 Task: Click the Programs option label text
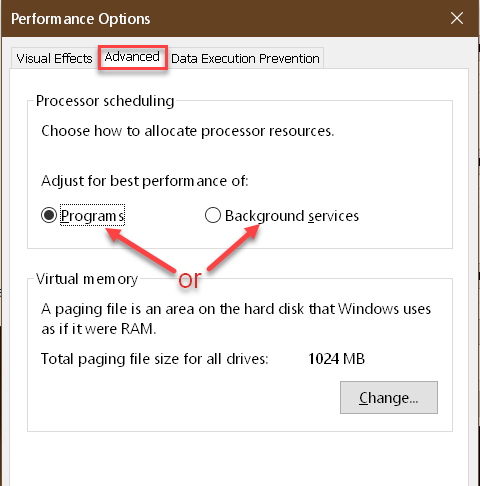pos(93,216)
